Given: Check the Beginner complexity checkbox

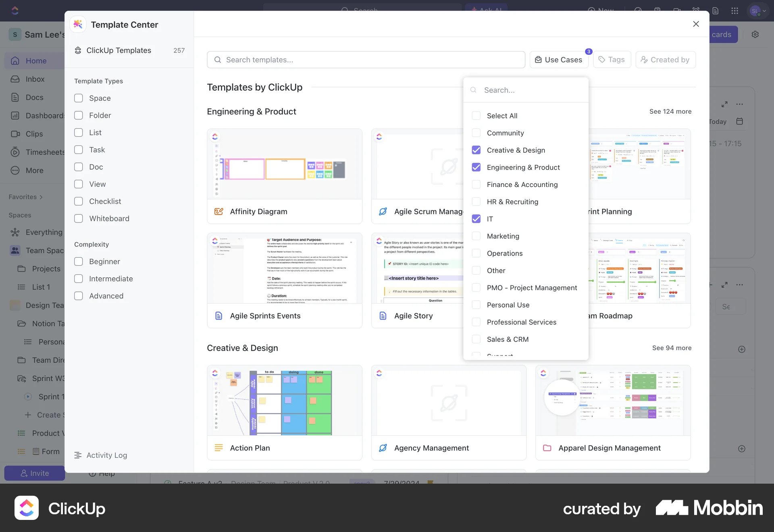Looking at the screenshot, I should (79, 262).
